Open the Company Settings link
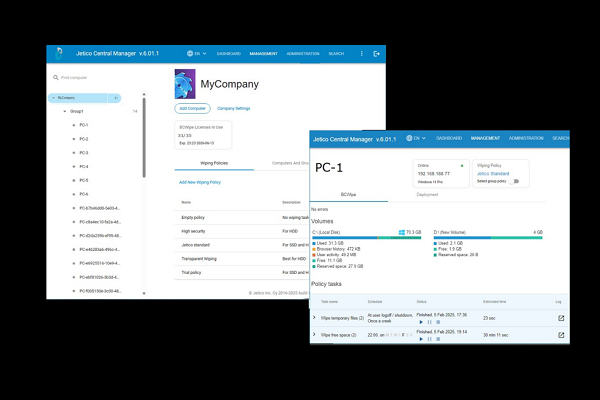Viewport: 600px width, 400px height. click(x=234, y=108)
